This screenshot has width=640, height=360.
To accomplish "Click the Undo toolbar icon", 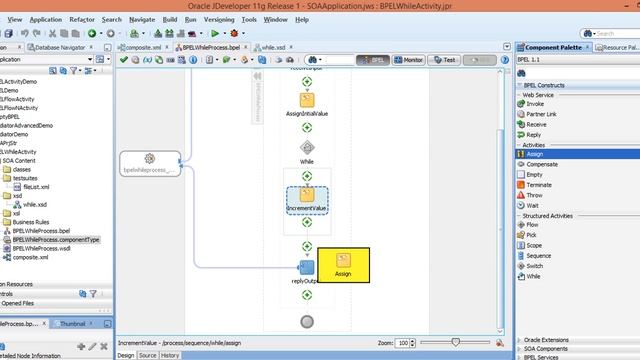I will [24, 33].
